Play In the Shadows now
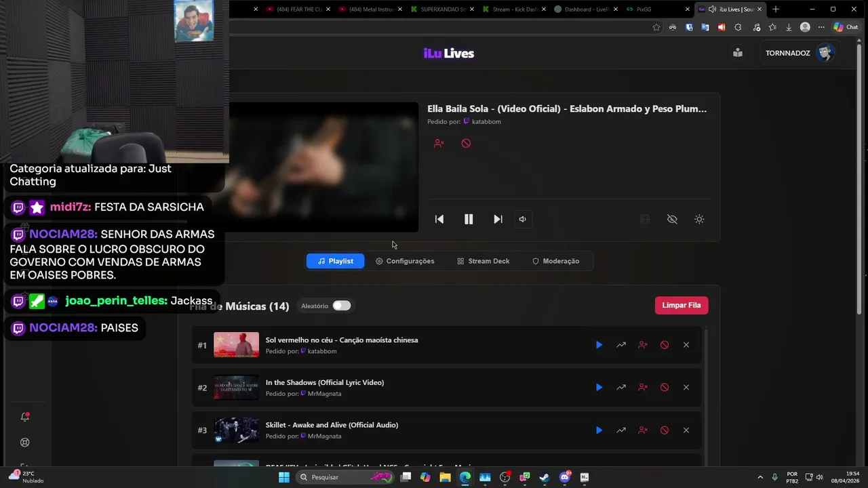The image size is (868, 488). (x=599, y=387)
